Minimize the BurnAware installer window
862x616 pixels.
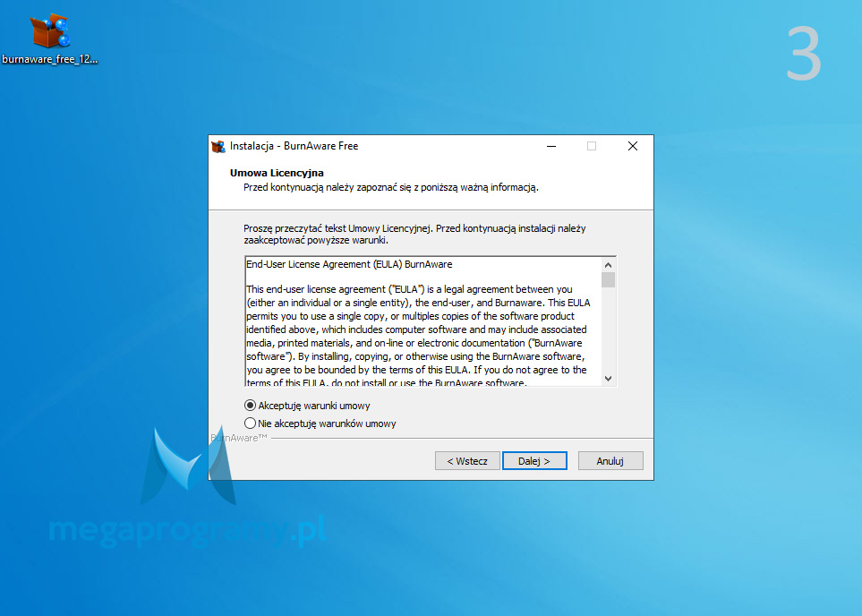pyautogui.click(x=551, y=146)
